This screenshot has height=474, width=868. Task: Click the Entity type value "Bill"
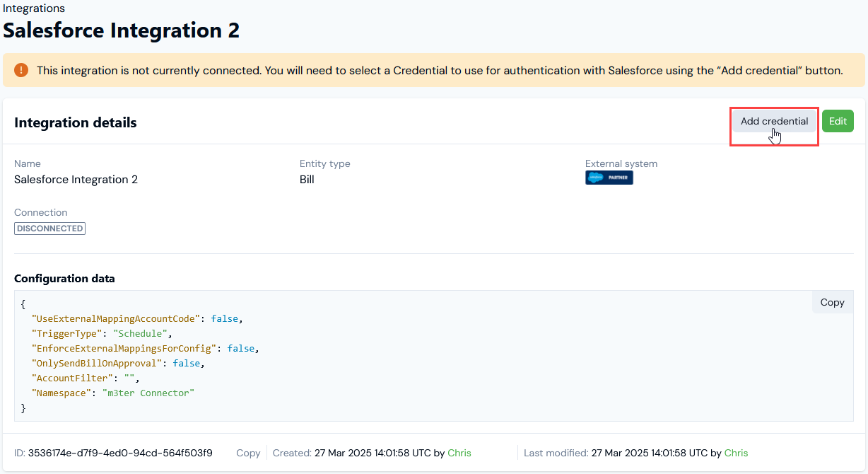(x=307, y=180)
